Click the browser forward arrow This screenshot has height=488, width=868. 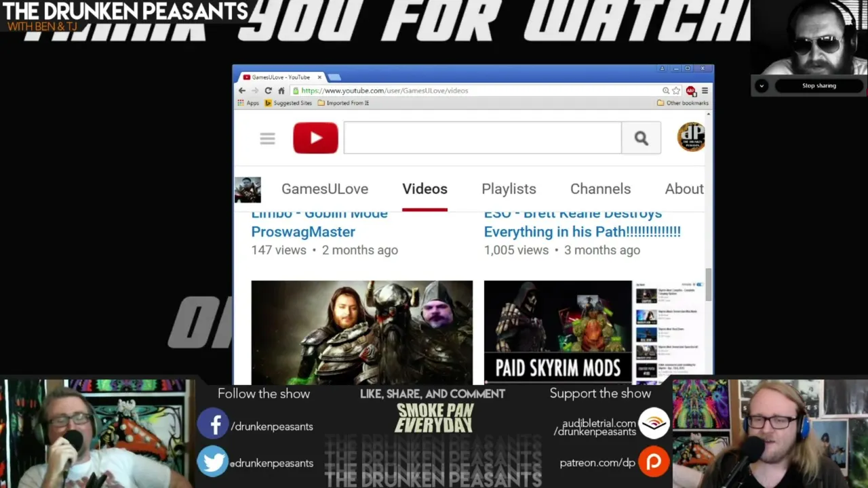(x=255, y=91)
